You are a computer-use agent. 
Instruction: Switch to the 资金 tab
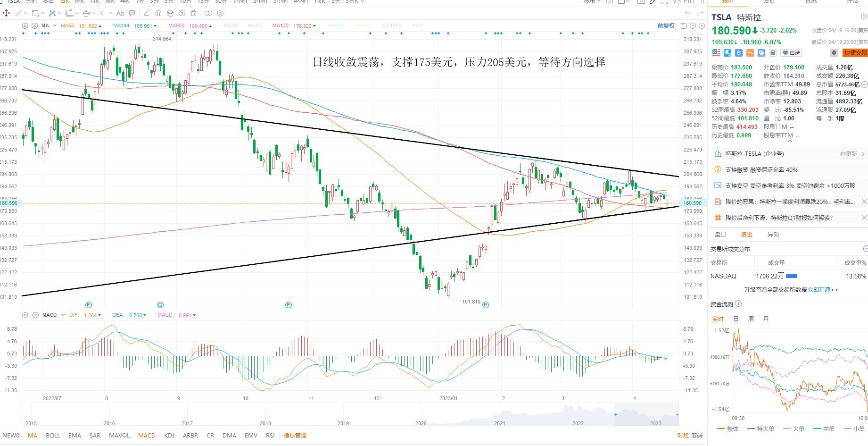747,235
